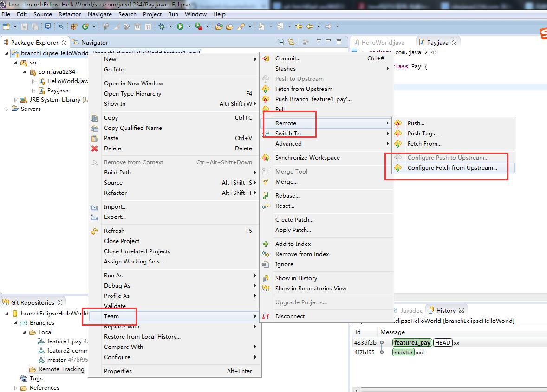Click the Back navigation arrow icon
547x392 pixels.
(310, 26)
